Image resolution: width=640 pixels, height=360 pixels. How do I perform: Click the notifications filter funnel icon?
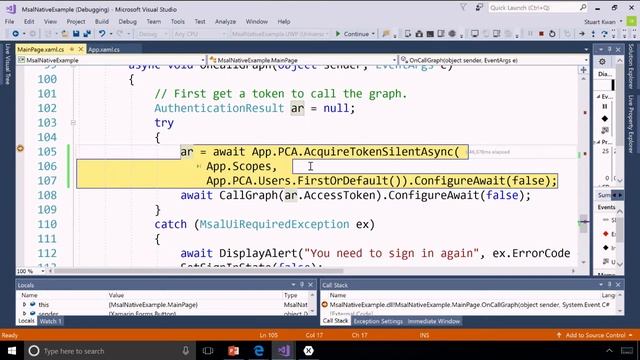464,7
